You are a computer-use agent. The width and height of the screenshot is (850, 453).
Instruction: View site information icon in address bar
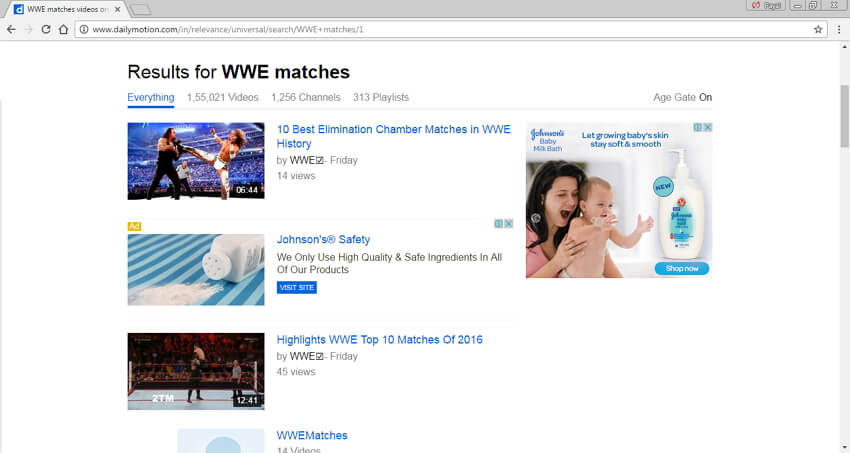pyautogui.click(x=83, y=29)
